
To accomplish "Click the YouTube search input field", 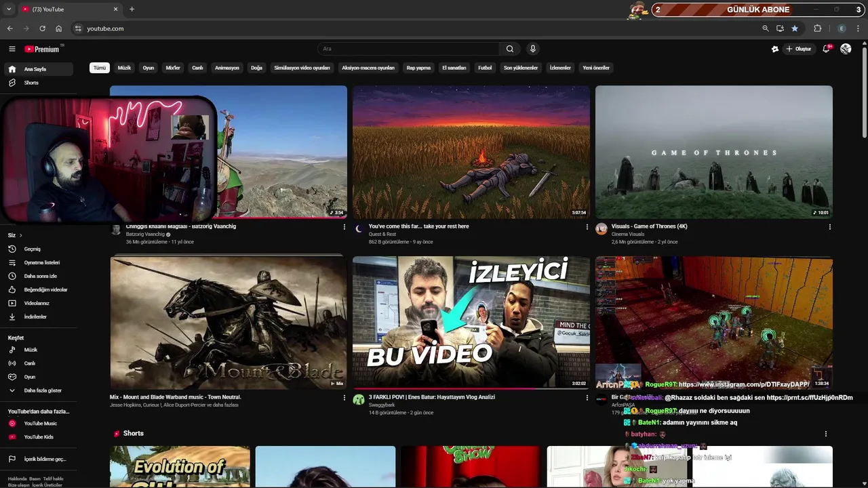I will click(410, 49).
